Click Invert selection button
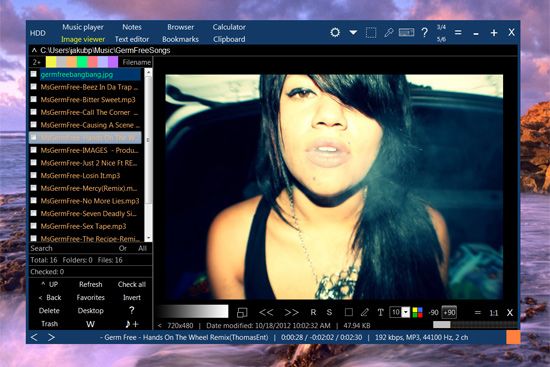The image size is (550, 367). pyautogui.click(x=132, y=298)
